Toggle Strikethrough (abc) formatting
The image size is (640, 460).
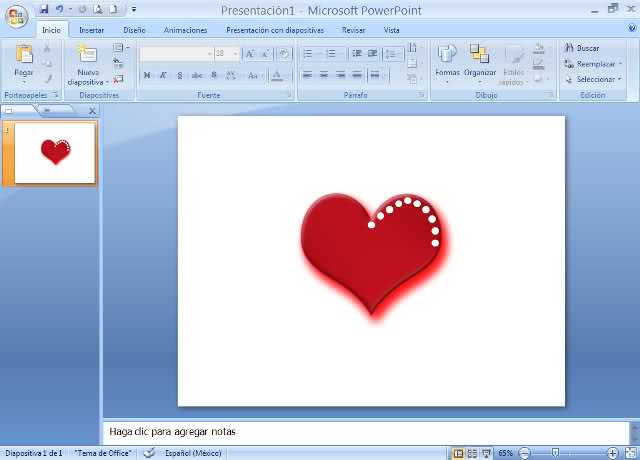pos(197,75)
